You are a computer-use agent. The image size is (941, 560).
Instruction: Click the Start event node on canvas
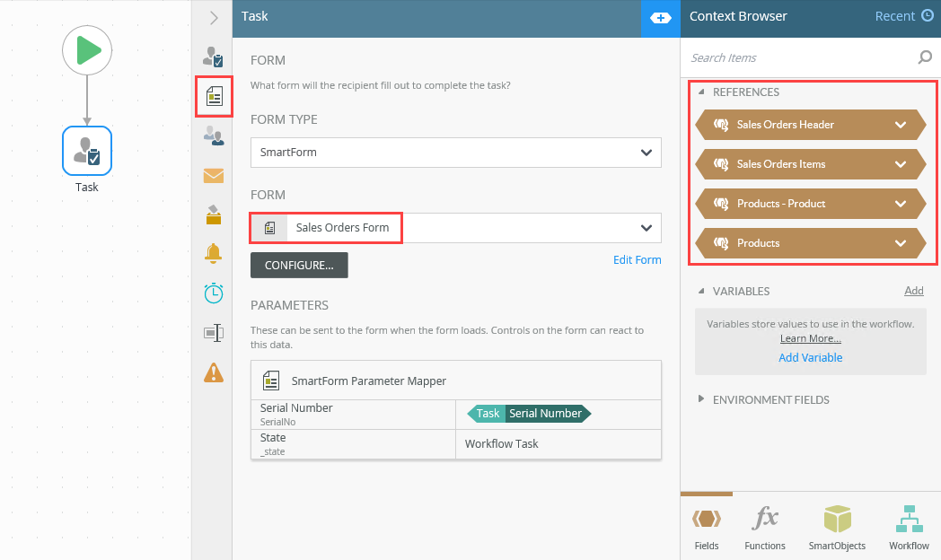click(87, 50)
